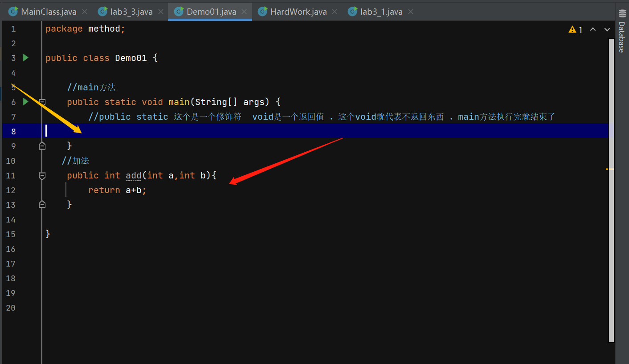
Task: Click the yellow warning stripe on the scrollbar
Action: (610, 169)
